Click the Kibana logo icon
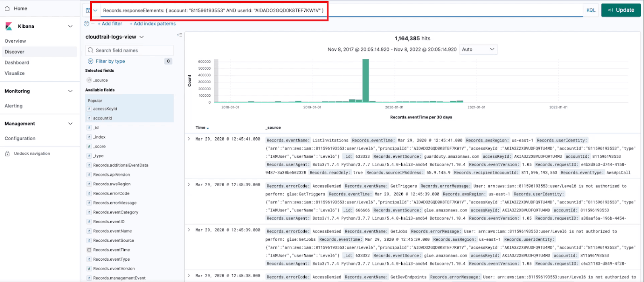 pyautogui.click(x=8, y=27)
